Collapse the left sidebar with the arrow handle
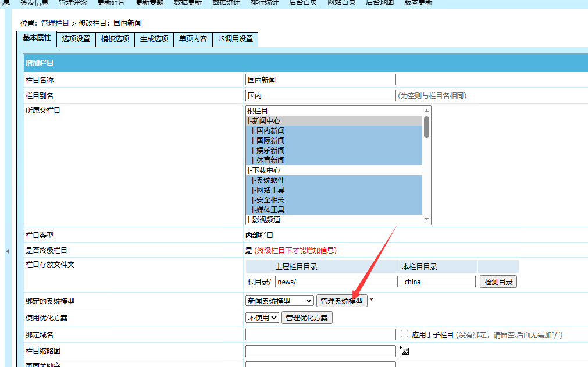The width and height of the screenshot is (588, 367). coord(8,251)
